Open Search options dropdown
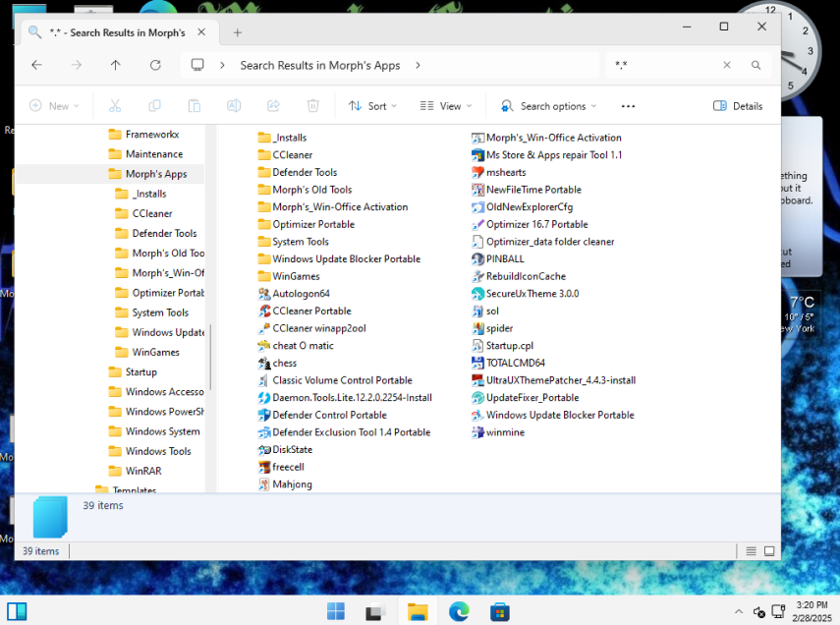 click(x=547, y=106)
